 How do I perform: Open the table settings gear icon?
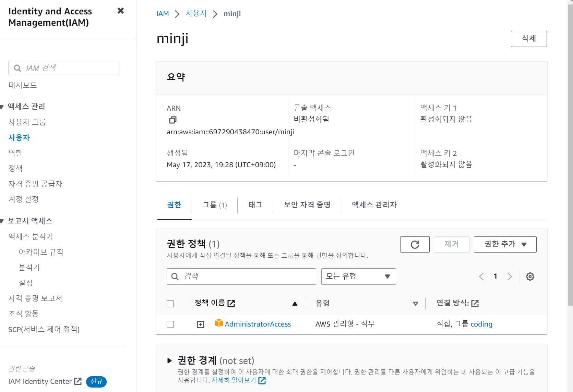click(530, 277)
